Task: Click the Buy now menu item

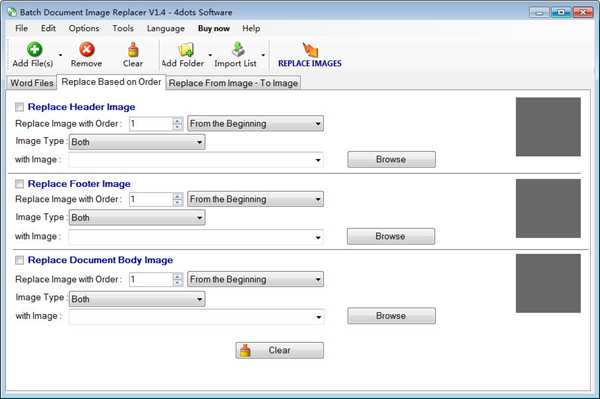Action: pos(214,28)
